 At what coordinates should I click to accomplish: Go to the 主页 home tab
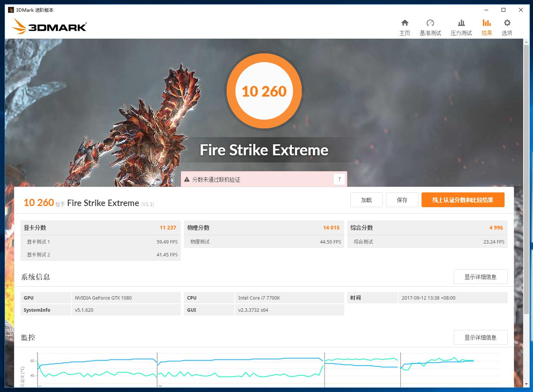[404, 28]
